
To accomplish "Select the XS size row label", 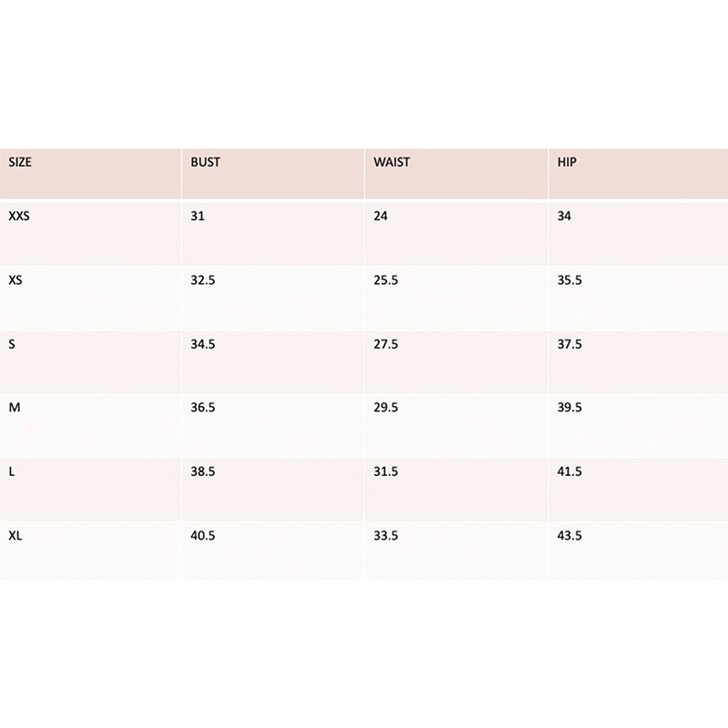I will (15, 280).
